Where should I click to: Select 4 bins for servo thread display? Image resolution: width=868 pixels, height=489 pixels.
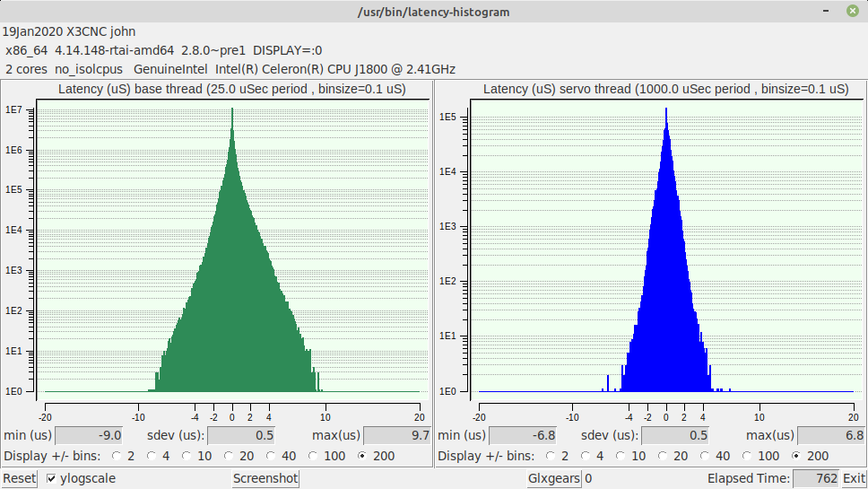coord(585,456)
